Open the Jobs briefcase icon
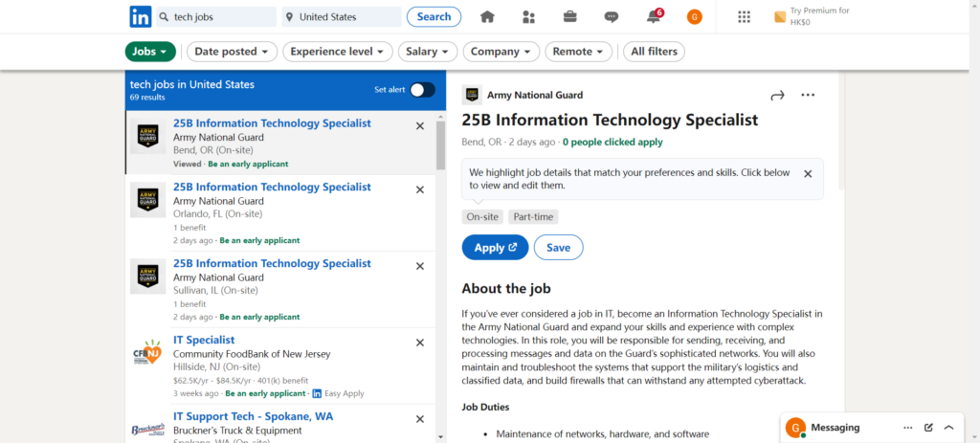 click(570, 17)
